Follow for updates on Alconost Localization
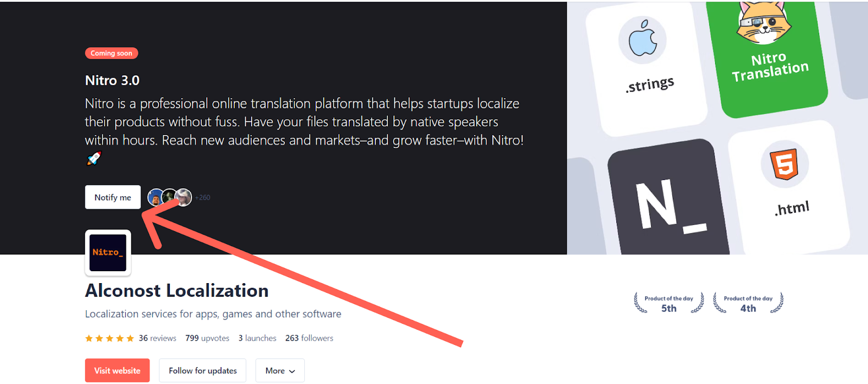 point(202,370)
